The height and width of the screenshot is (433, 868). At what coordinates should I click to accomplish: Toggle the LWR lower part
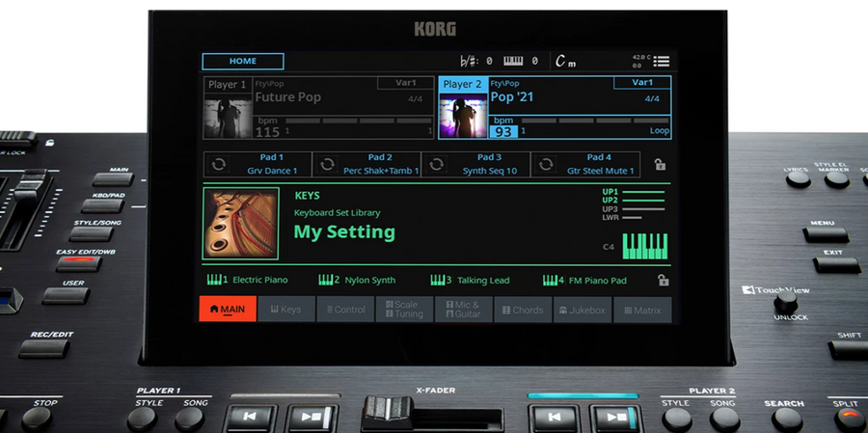point(622,218)
